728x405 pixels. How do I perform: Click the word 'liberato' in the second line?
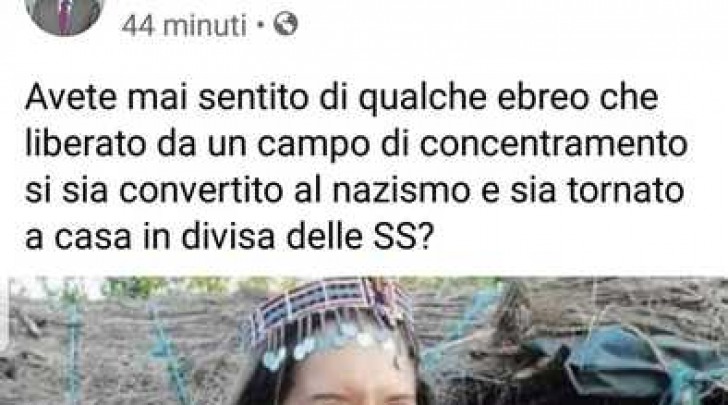85,144
